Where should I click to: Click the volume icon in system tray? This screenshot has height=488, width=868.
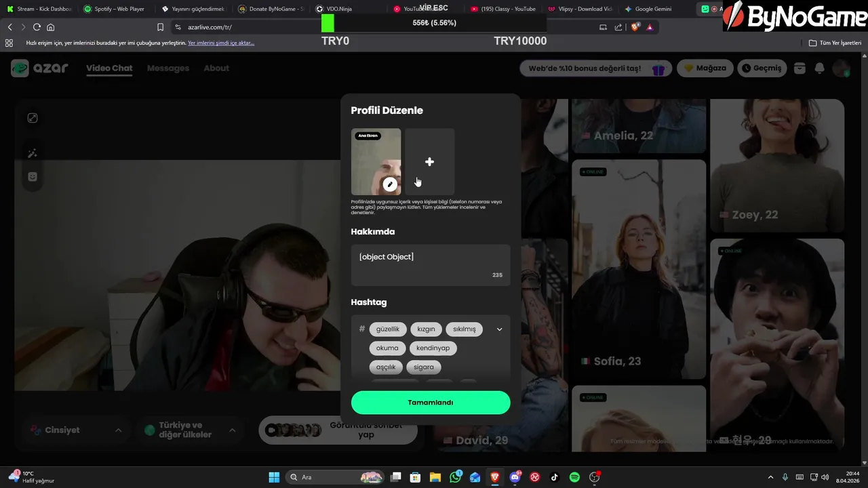[x=824, y=477]
